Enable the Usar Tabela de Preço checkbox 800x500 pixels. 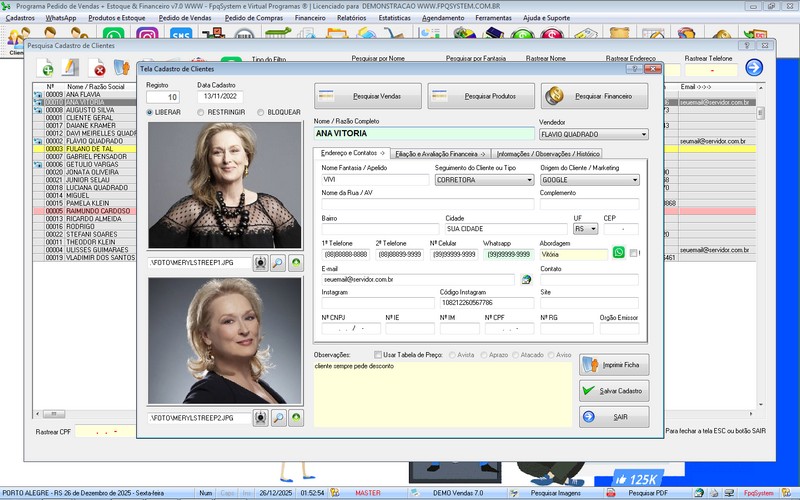pos(376,354)
